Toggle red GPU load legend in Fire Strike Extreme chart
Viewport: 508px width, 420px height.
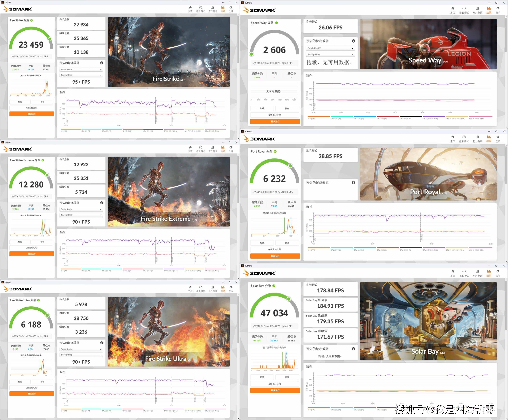pyautogui.click(x=133, y=270)
